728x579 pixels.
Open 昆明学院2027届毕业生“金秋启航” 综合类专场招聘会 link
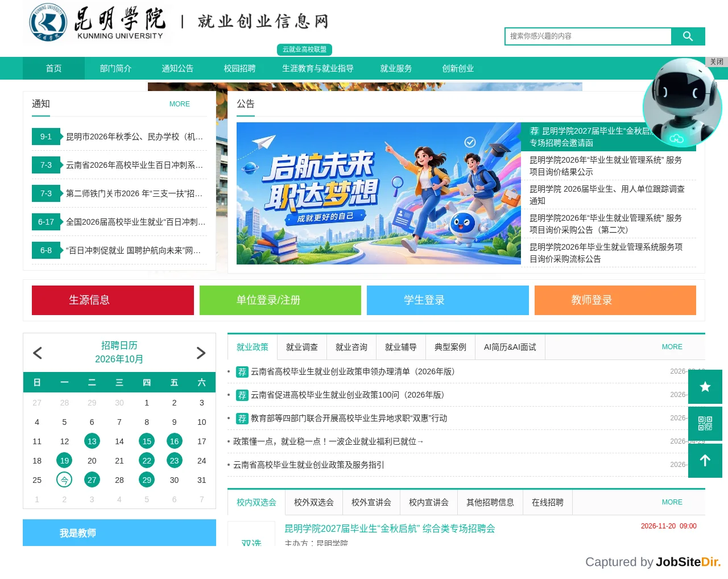point(390,528)
